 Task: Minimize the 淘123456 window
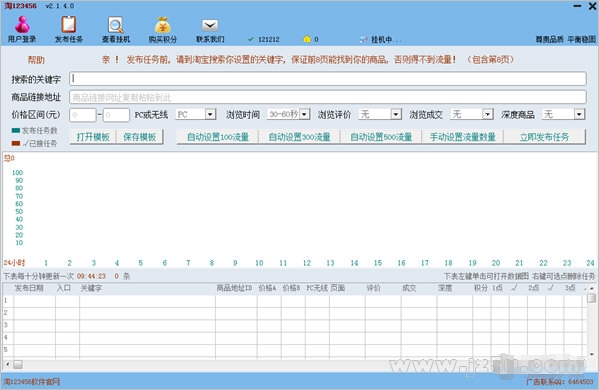pos(578,6)
